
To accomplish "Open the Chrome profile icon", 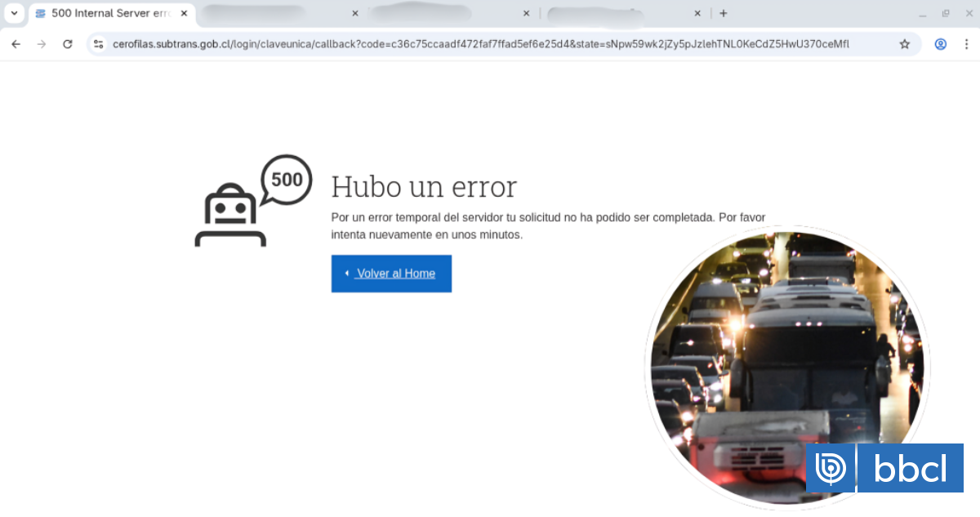I will tap(940, 44).
